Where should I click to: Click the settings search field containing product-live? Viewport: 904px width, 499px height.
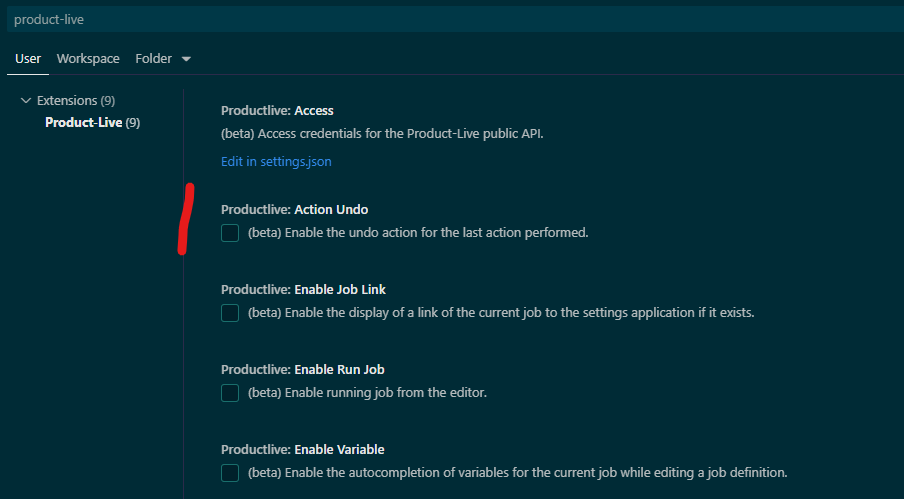coord(450,19)
